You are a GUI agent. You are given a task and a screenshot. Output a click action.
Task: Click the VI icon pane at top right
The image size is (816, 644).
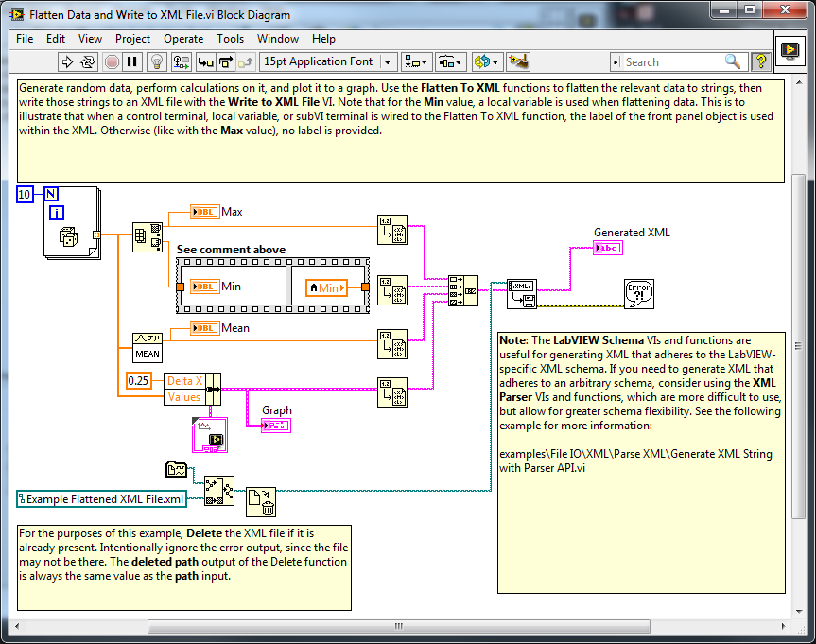point(790,50)
